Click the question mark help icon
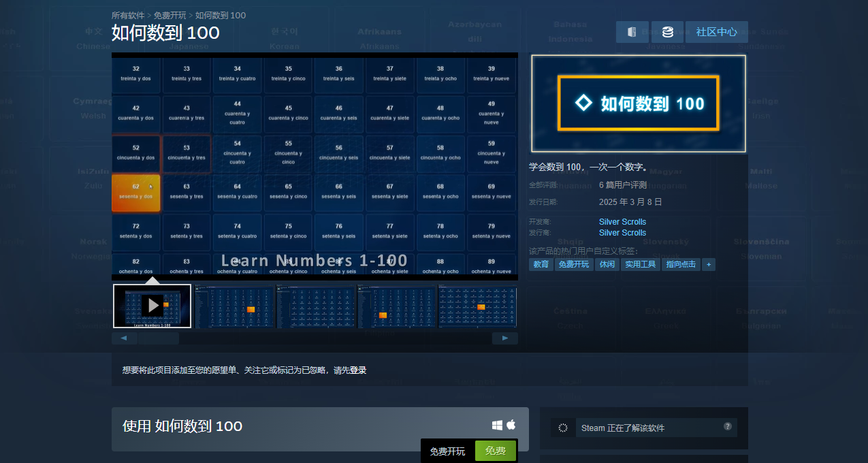The height and width of the screenshot is (463, 868). pos(728,426)
